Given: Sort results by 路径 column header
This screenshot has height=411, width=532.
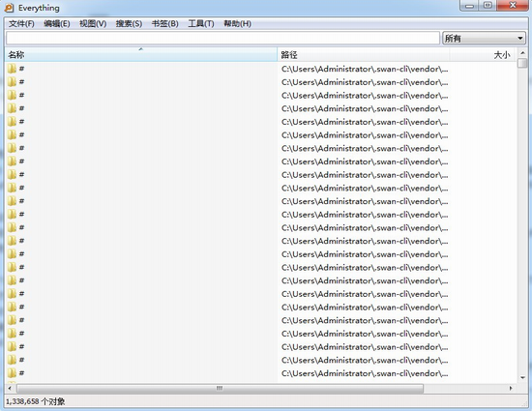Looking at the screenshot, I should coord(364,54).
